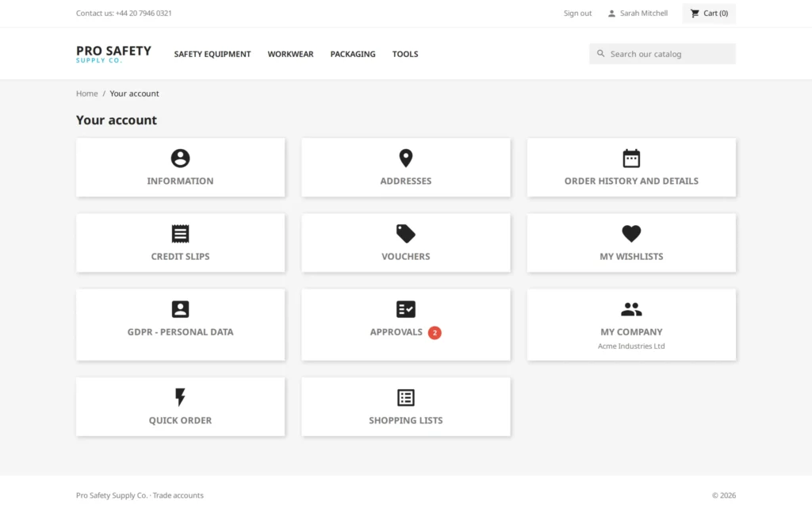Open the Addresses label link
Image resolution: width=812 pixels, height=516 pixels.
(x=405, y=182)
